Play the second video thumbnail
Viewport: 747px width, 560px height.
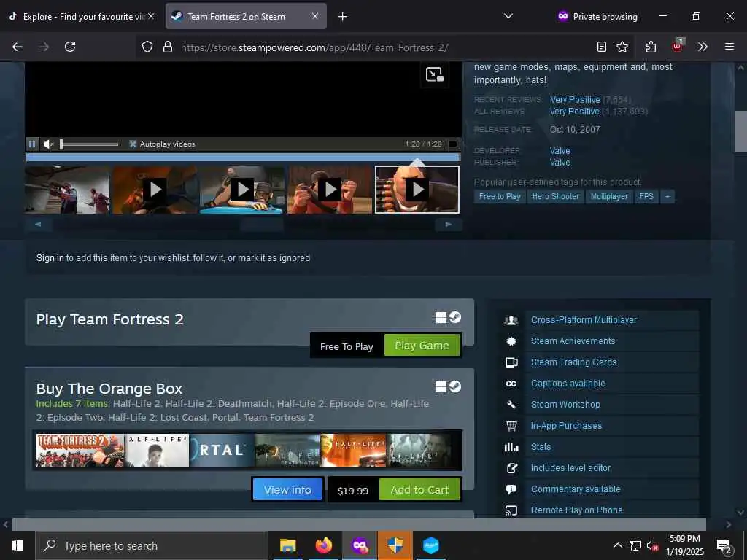click(x=155, y=190)
